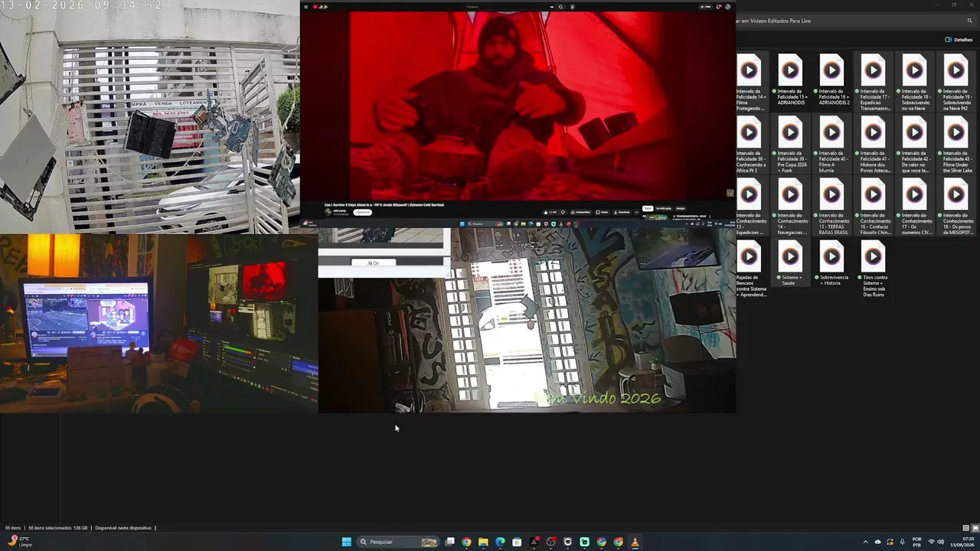Click status bar text 86 itens
This screenshot has width=980, height=551.
tap(13, 528)
